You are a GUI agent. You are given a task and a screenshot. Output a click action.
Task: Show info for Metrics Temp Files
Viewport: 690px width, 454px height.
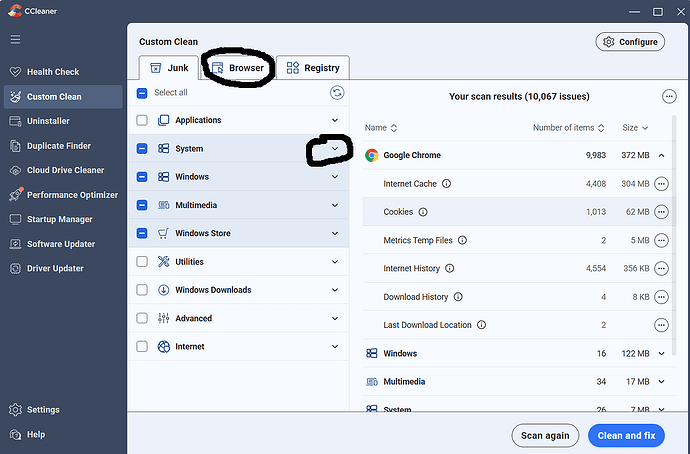[x=462, y=240]
